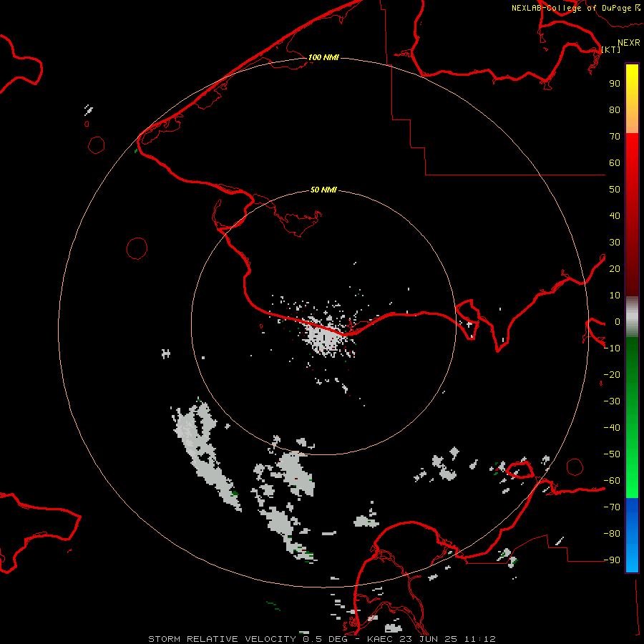Click the "0.5 DEG" elevation angle text

point(325,639)
